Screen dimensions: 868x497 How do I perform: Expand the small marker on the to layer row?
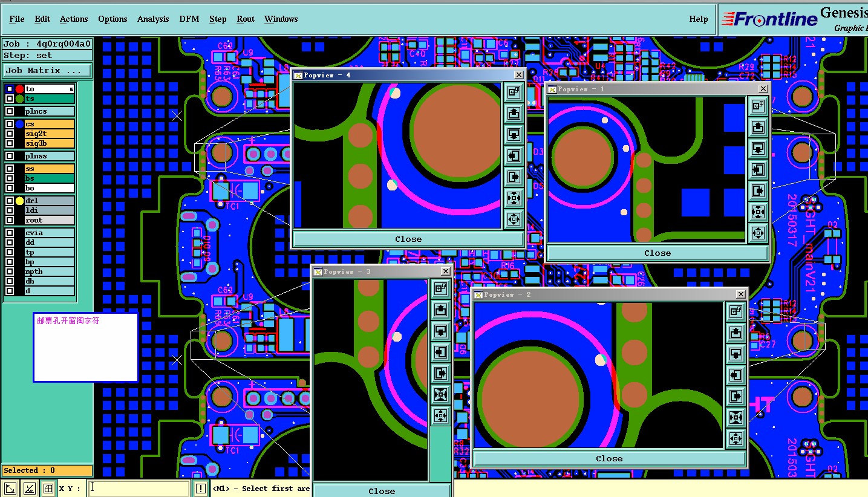tap(71, 89)
